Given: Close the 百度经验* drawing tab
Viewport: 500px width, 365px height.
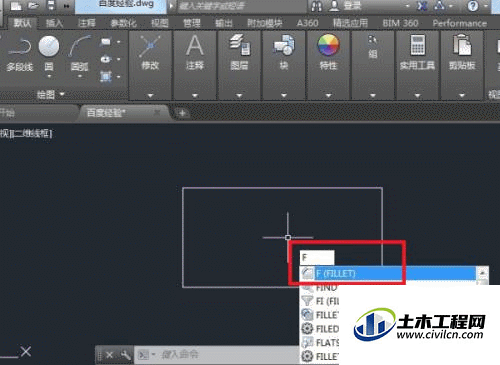Looking at the screenshot, I should click(157, 112).
